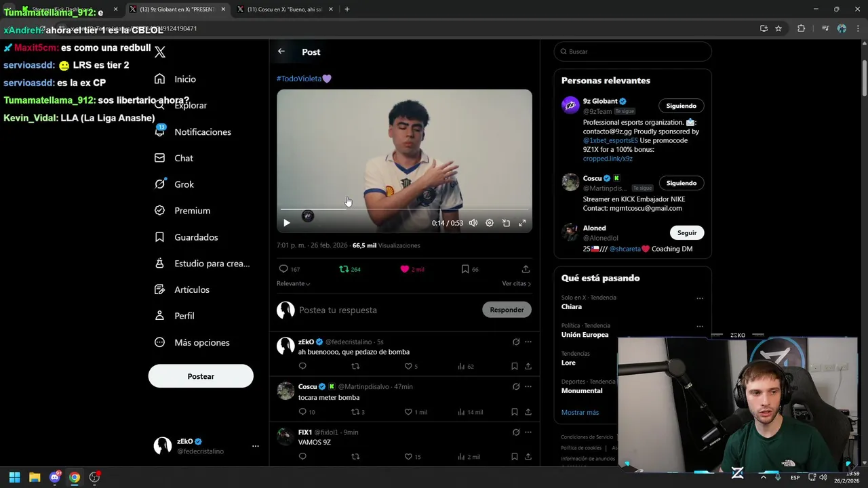The height and width of the screenshot is (488, 868).
Task: Bookmark Coscu's reply
Action: pyautogui.click(x=515, y=412)
